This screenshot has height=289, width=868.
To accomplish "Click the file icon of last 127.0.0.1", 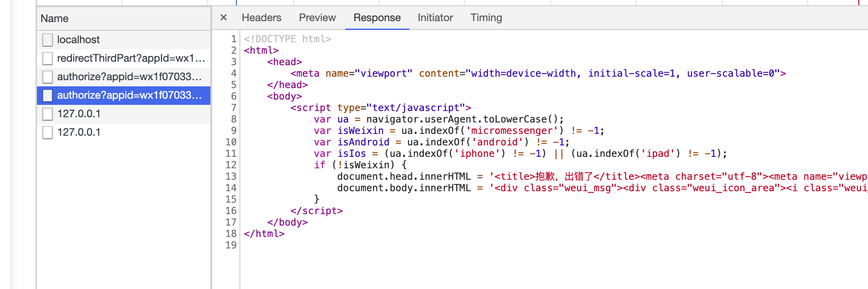I will click(x=48, y=133).
